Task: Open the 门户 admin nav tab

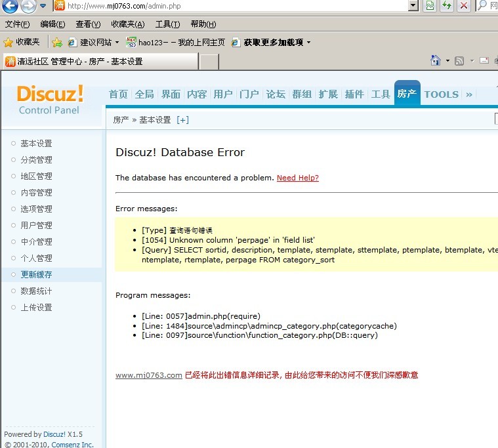Action: tap(249, 94)
